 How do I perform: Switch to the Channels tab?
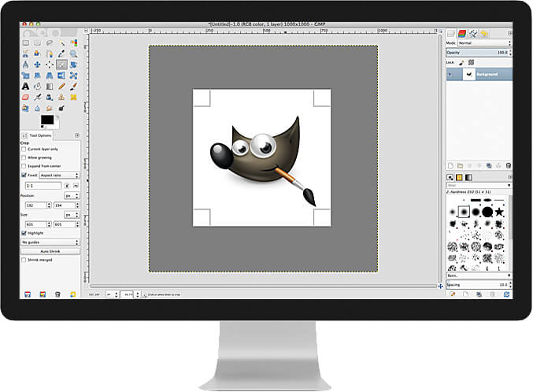462,33
